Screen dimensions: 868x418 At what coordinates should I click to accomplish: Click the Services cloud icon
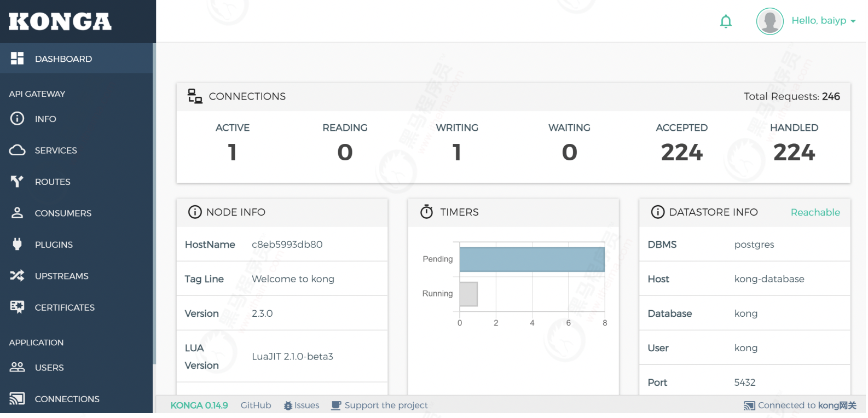[18, 150]
